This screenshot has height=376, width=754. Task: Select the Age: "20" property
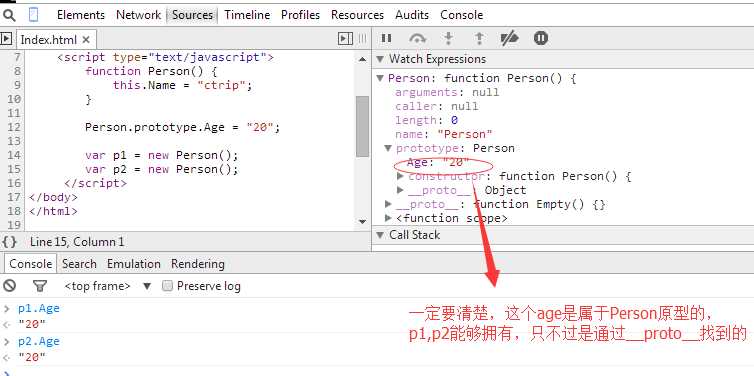click(438, 162)
